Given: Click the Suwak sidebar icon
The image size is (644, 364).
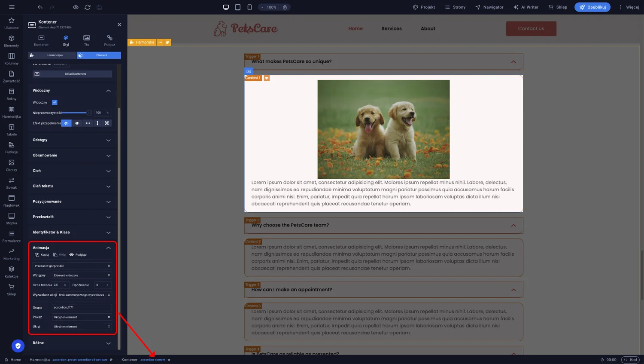Looking at the screenshot, I should tap(11, 182).
